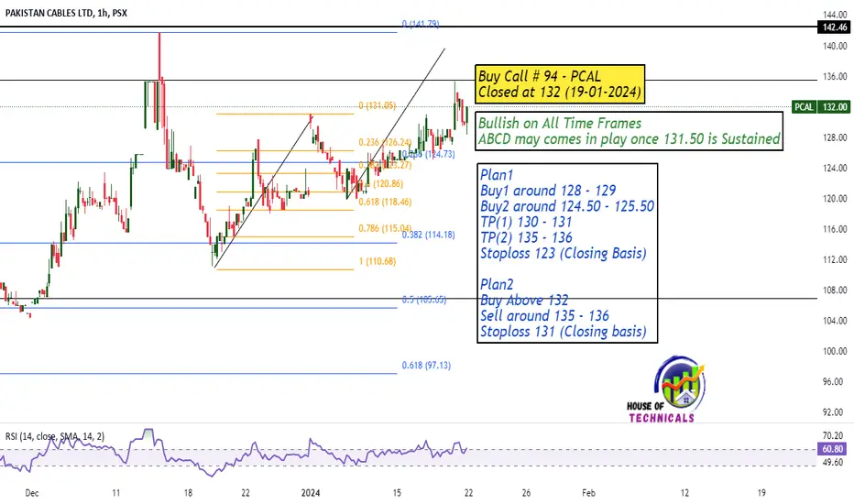Click the 142.46 price label on axis

tap(835, 27)
